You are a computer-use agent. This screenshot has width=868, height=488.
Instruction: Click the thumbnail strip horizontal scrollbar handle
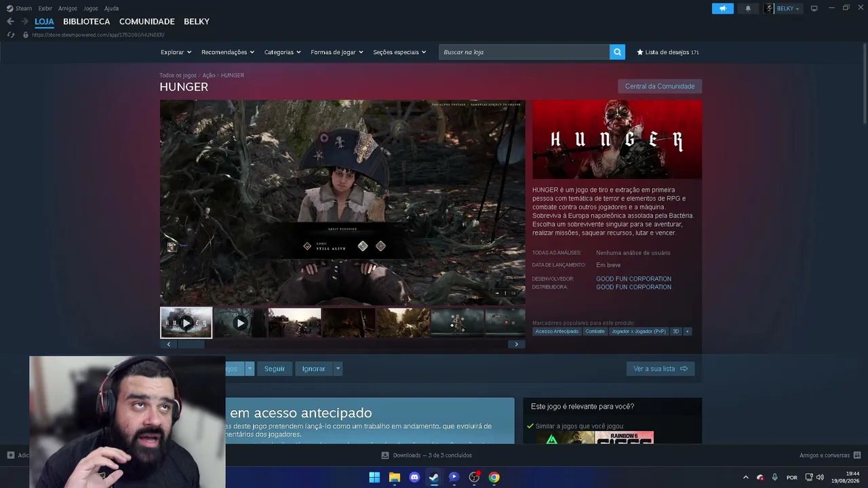[x=191, y=344]
